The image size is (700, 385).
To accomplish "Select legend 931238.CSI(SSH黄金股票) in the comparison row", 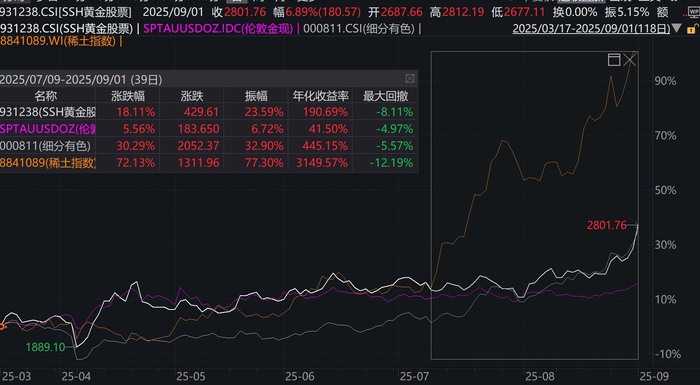I will click(66, 29).
